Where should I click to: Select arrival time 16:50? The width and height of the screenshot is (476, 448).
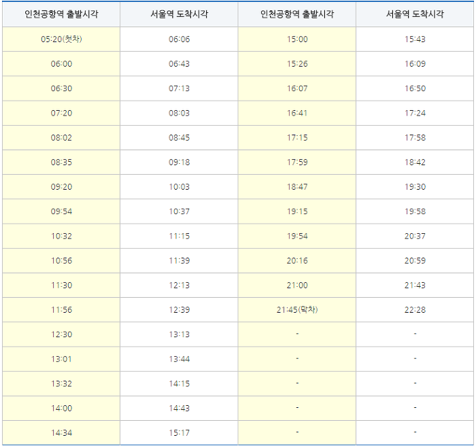415,88
